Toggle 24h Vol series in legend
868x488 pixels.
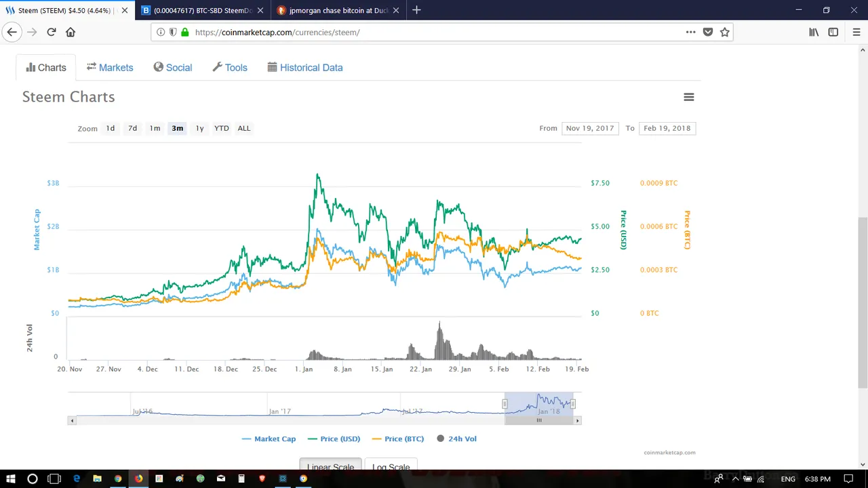456,439
